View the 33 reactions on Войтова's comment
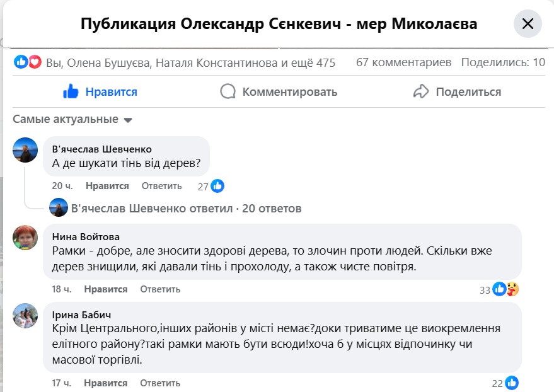This screenshot has width=554, height=392. (499, 289)
